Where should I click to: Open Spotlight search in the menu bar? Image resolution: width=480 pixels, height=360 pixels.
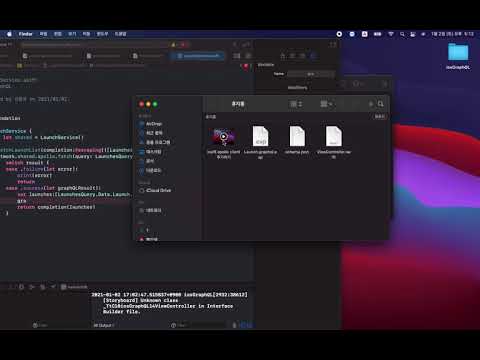pos(402,34)
